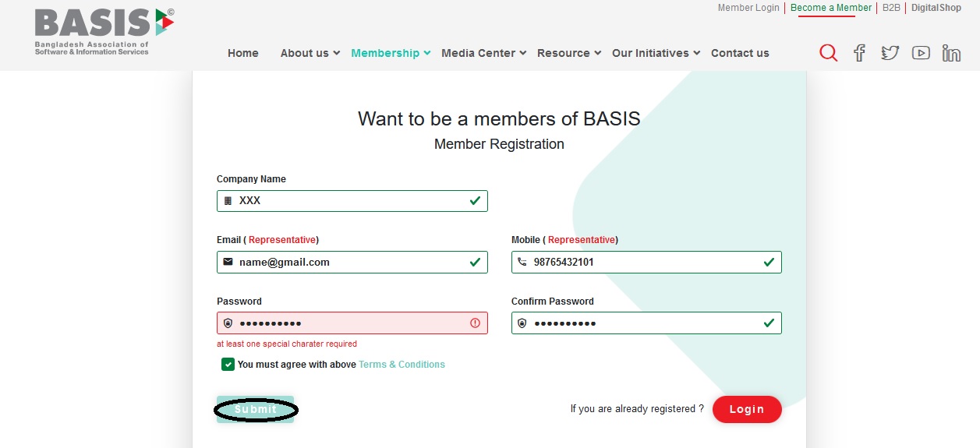Click the red search magnifier icon
The image size is (980, 448).
(x=828, y=53)
